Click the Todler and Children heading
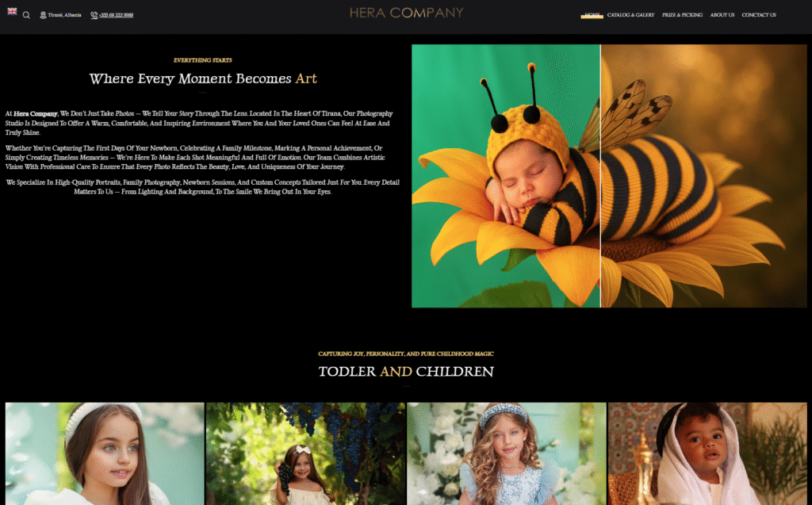812x505 pixels. (406, 372)
